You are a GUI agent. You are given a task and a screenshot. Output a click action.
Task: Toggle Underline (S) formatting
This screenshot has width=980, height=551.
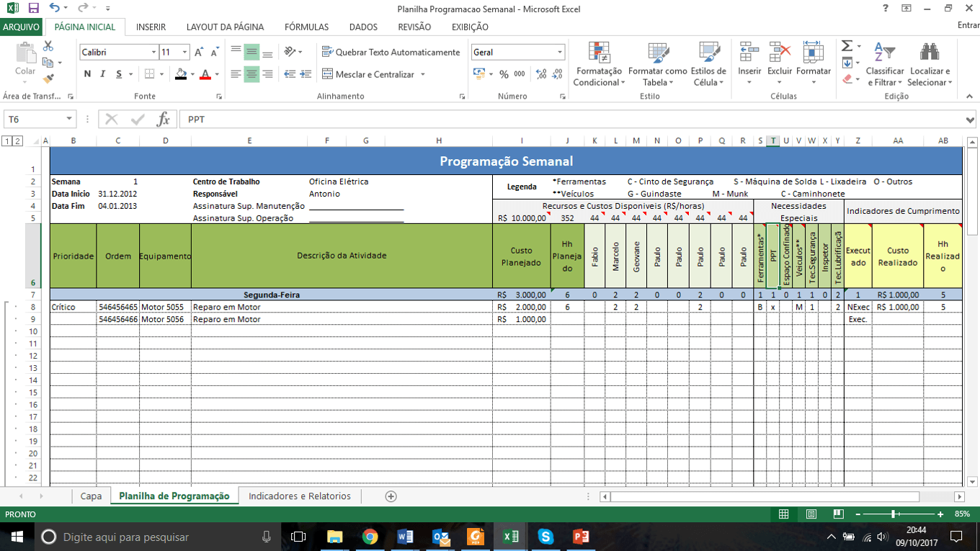point(119,74)
